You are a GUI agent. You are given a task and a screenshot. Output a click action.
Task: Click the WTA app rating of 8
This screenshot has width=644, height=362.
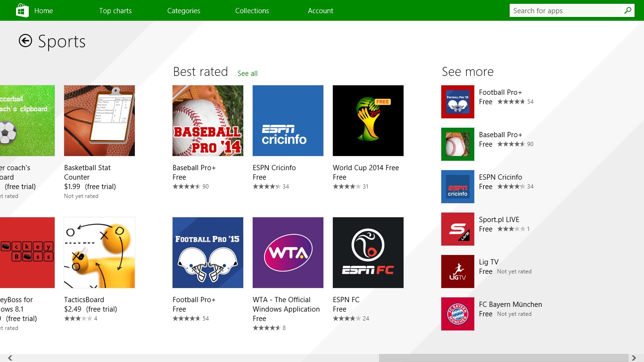click(269, 328)
